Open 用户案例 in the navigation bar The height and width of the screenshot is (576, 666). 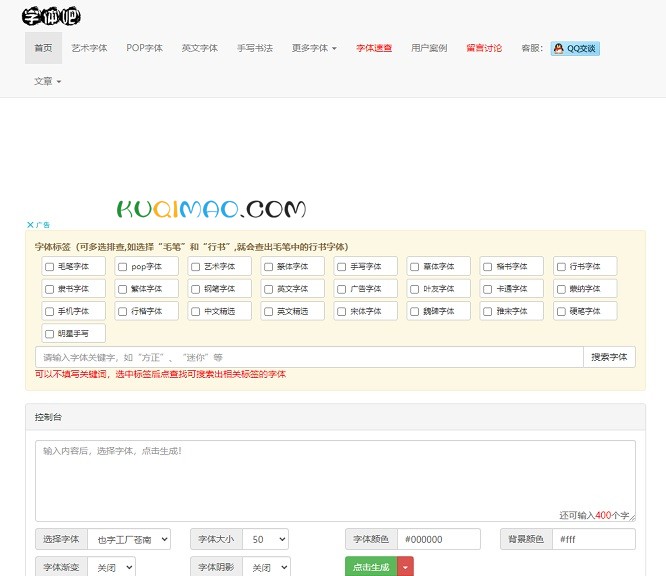[x=429, y=48]
